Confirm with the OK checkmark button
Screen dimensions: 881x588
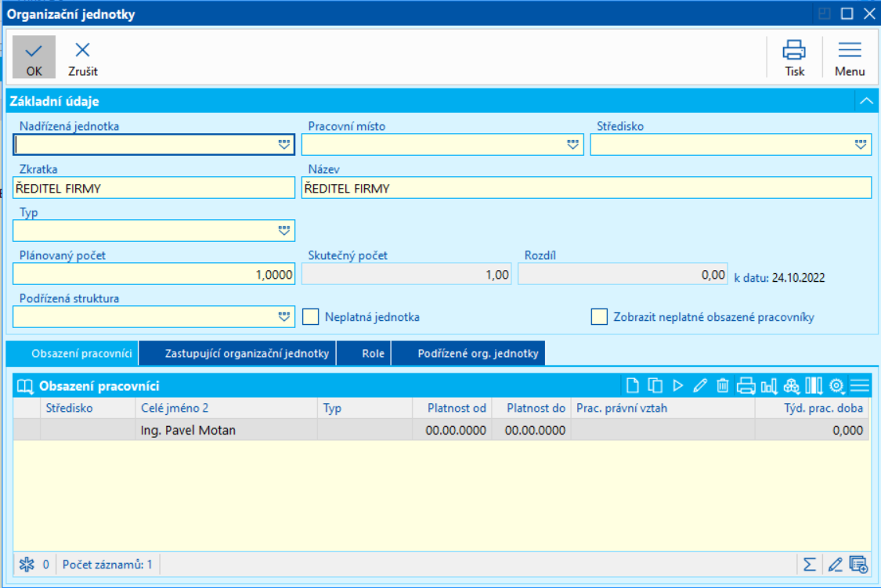(x=34, y=56)
